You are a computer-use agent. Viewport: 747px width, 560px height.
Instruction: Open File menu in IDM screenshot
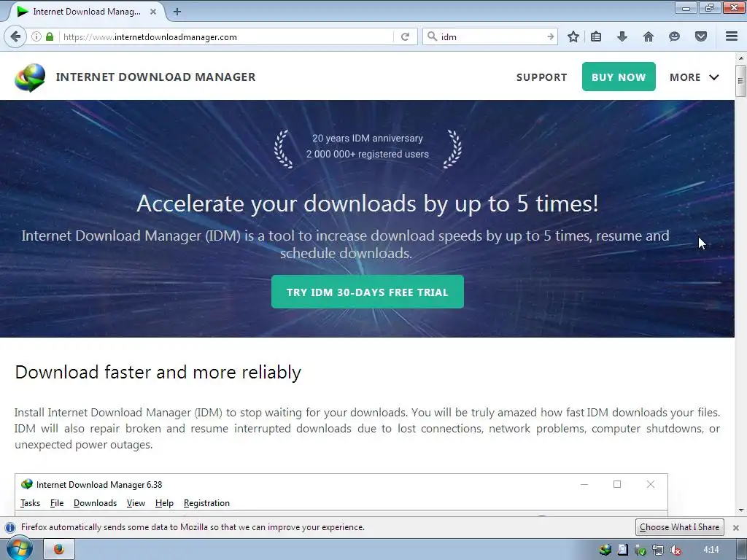coord(57,503)
